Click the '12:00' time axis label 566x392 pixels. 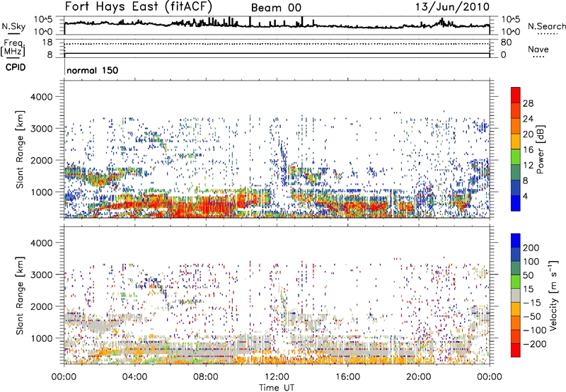point(277,377)
